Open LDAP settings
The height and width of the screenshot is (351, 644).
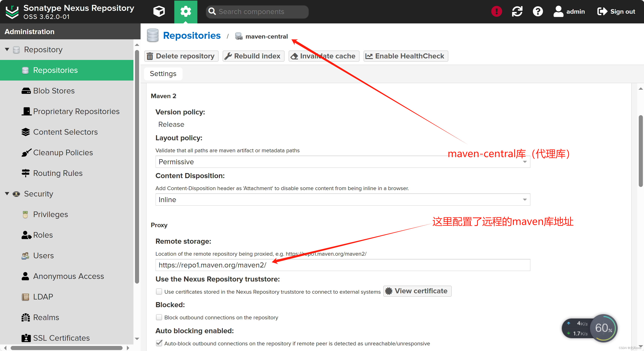43,297
